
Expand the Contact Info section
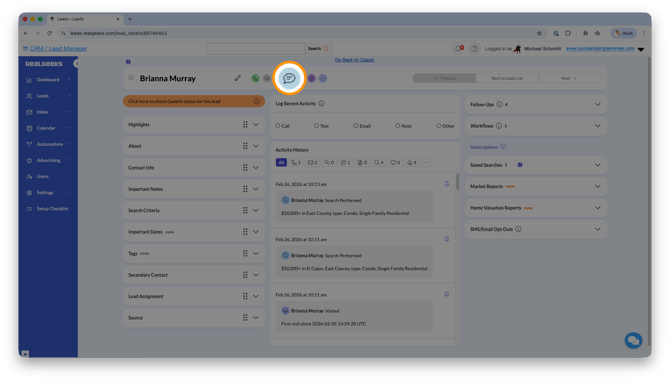point(256,167)
